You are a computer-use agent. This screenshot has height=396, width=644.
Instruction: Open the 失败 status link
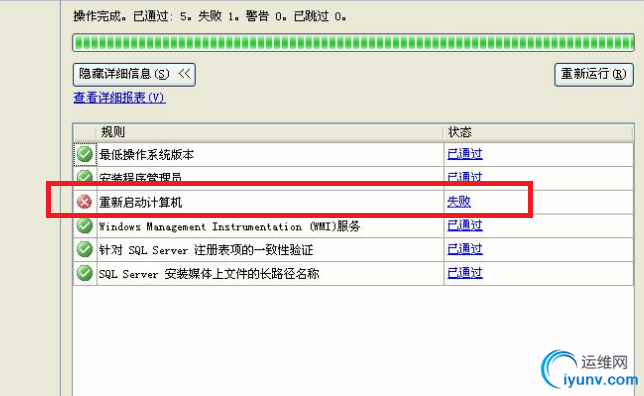(459, 202)
